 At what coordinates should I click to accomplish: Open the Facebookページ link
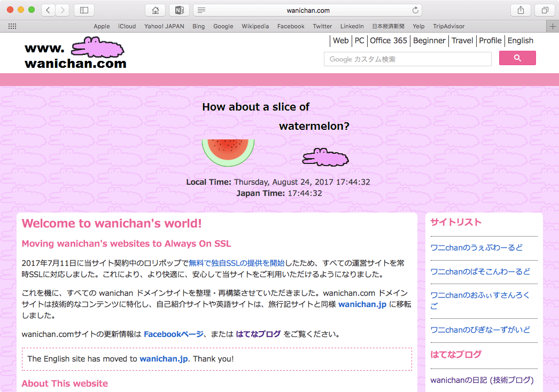(174, 334)
